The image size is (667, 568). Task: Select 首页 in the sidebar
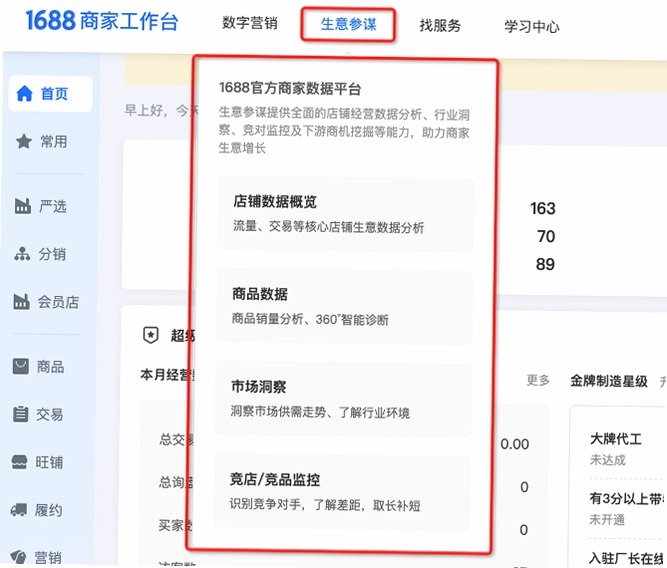point(51,94)
